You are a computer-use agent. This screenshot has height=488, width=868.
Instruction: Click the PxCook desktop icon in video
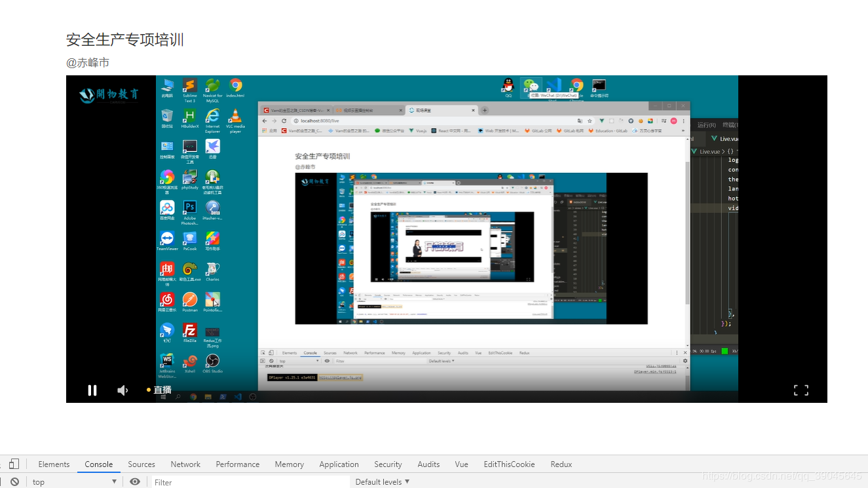(190, 241)
